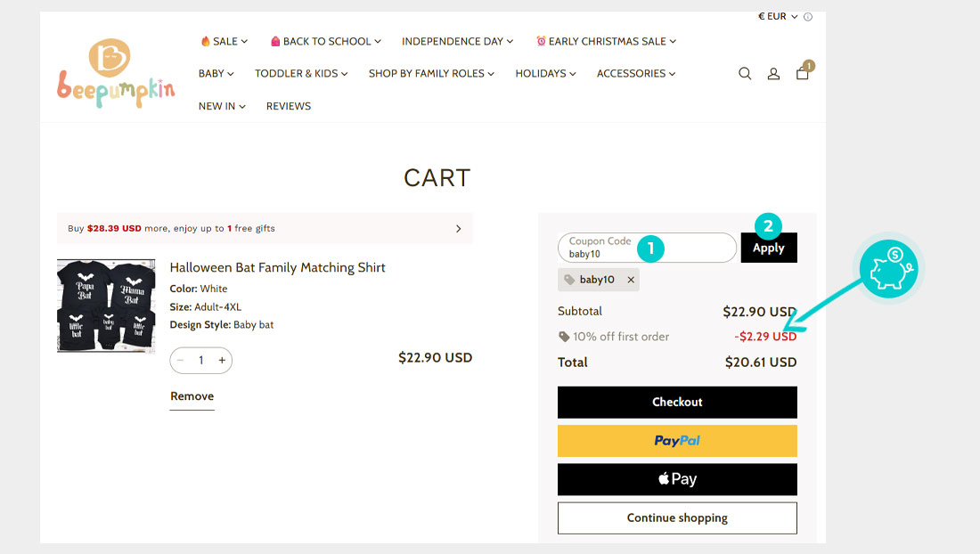Click the piggy bank savings icon
Screen dimensions: 980x554
point(888,269)
